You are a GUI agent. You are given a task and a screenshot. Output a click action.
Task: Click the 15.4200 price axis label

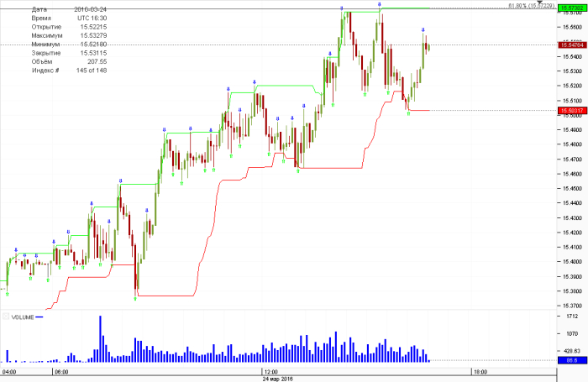tap(572, 233)
